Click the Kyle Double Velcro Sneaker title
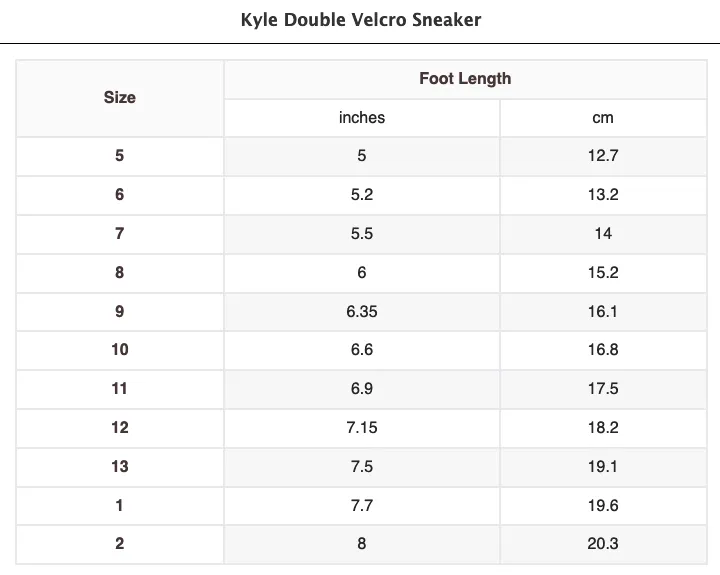Image resolution: width=720 pixels, height=575 pixels. coord(361,20)
